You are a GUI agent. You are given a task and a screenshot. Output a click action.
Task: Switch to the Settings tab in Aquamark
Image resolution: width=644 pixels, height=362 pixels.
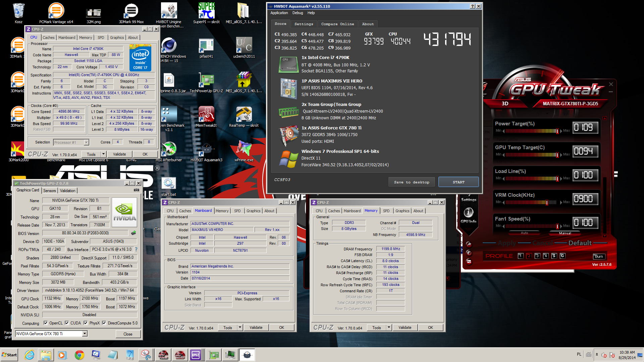[x=304, y=24]
